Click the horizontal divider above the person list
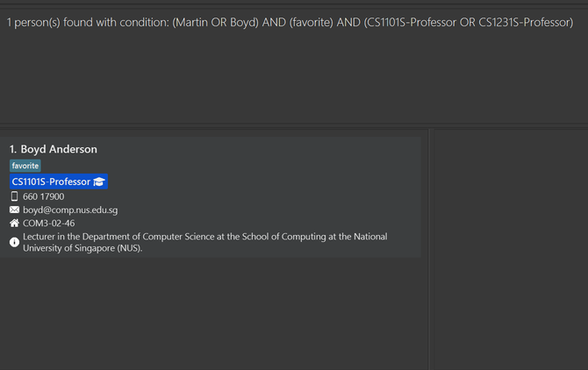This screenshot has height=370, width=588. click(294, 126)
